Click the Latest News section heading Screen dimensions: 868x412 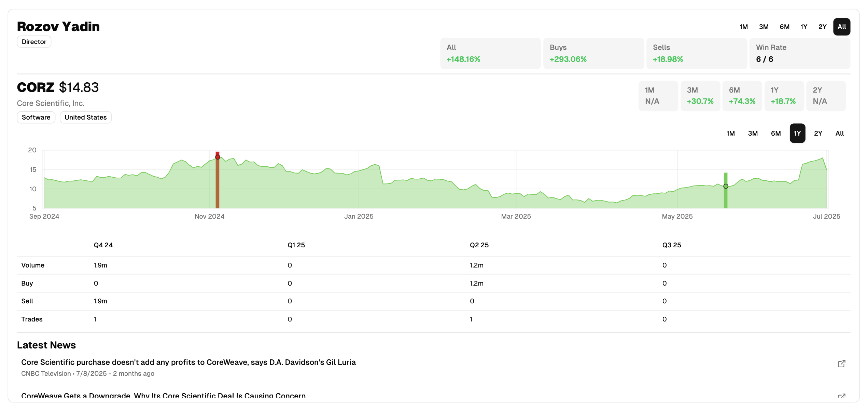[x=46, y=345]
